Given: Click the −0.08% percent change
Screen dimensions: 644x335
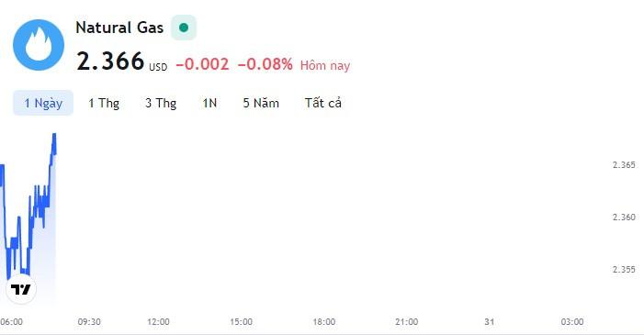Looking at the screenshot, I should point(266,64).
